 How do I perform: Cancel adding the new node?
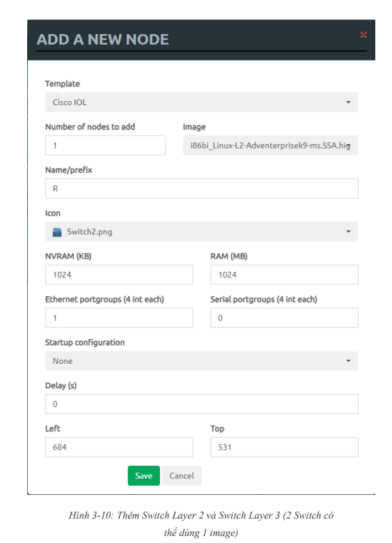[x=181, y=475]
